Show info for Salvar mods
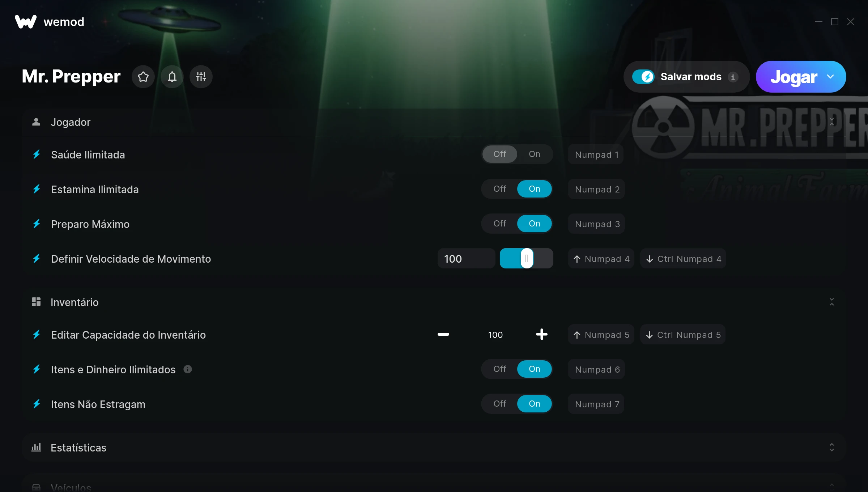This screenshot has width=868, height=492. [733, 77]
